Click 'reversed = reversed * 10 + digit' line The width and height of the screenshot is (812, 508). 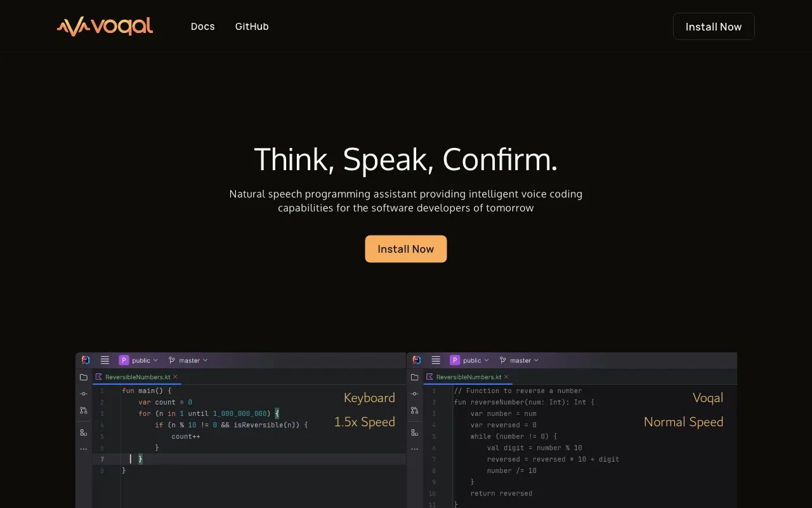553,459
